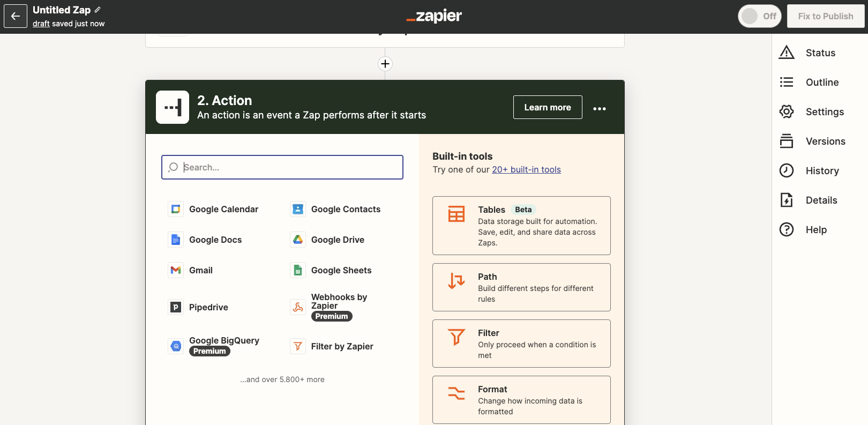Select the Google Calendar icon
The image size is (868, 425).
[176, 209]
